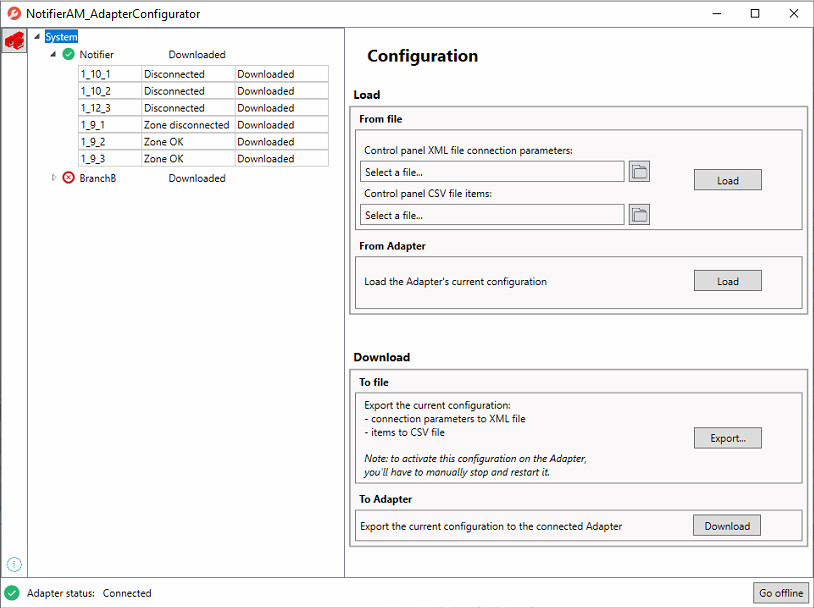Click the green adapter status icon
This screenshot has height=608, width=814.
[12, 593]
